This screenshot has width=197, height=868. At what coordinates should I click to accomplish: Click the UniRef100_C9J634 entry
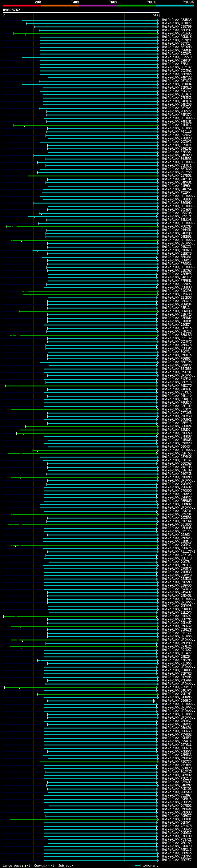tap(177, 535)
